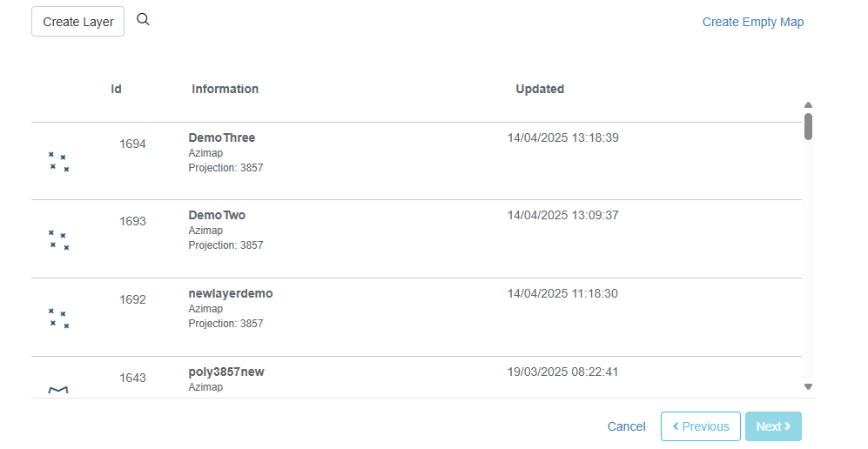Select the polygon icon for poly3857new
The height and width of the screenshot is (449, 868).
click(58, 390)
